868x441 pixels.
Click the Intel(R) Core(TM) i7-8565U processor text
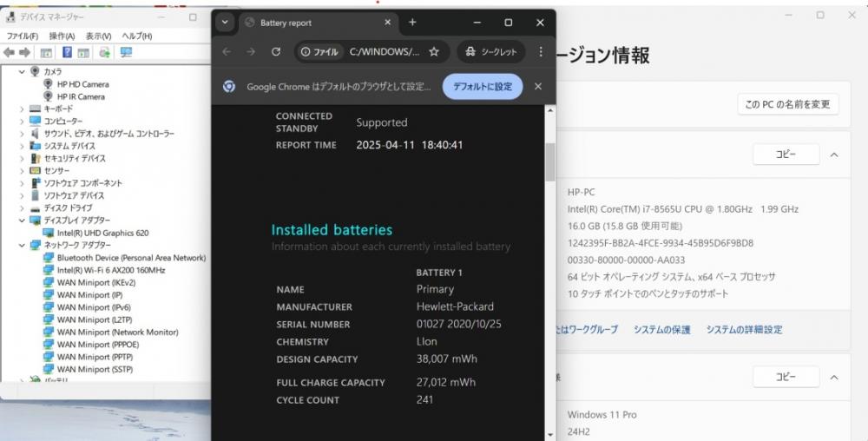coord(682,209)
